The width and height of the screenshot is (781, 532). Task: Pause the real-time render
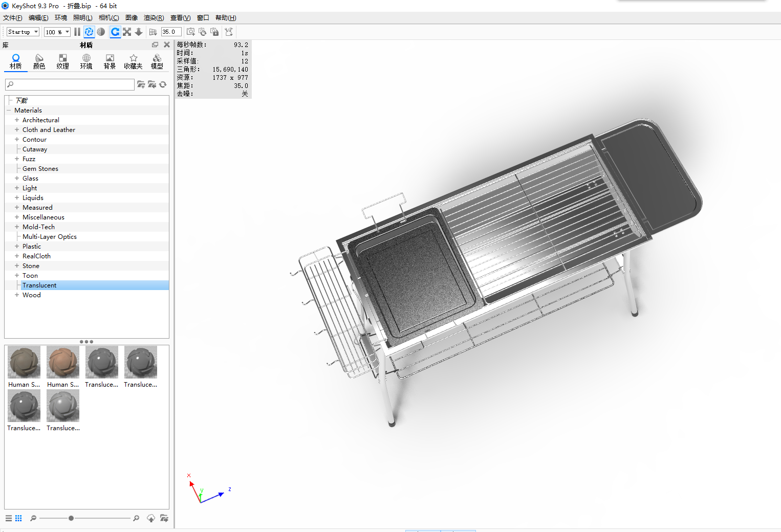(77, 32)
